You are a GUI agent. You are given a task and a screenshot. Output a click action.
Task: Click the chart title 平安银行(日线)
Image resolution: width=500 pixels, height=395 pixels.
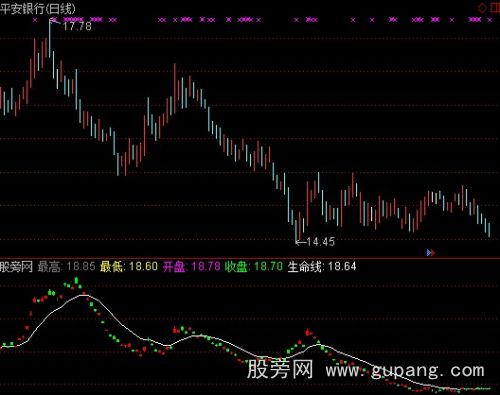tap(38, 8)
